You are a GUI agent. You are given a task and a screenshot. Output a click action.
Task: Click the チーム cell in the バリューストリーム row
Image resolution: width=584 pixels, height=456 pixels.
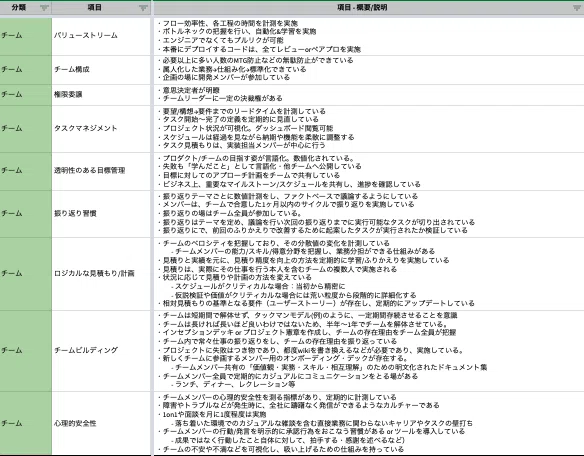[x=26, y=36]
